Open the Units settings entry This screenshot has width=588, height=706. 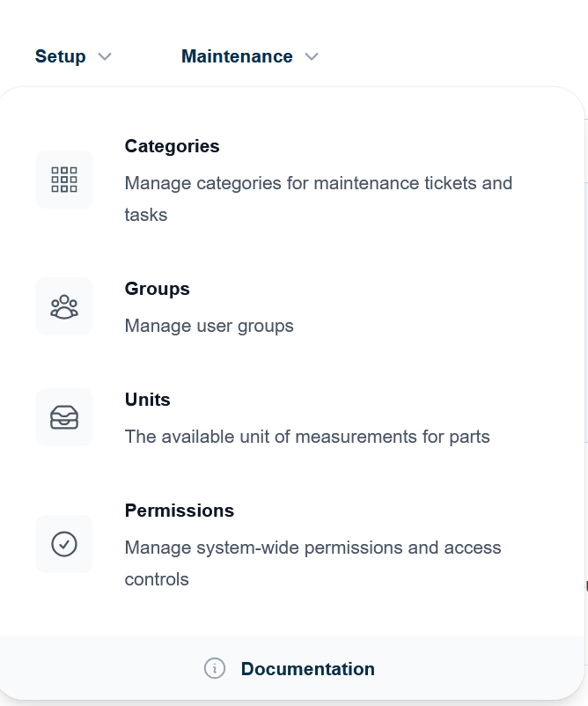[147, 400]
